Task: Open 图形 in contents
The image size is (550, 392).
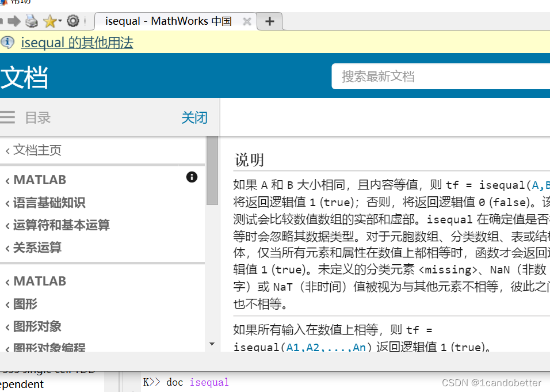Action: 25,304
